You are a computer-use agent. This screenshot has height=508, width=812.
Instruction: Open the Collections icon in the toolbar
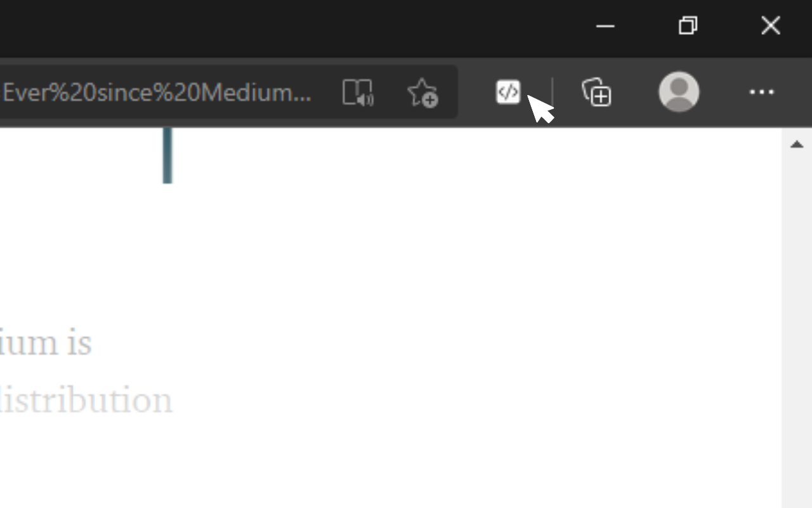coord(596,92)
